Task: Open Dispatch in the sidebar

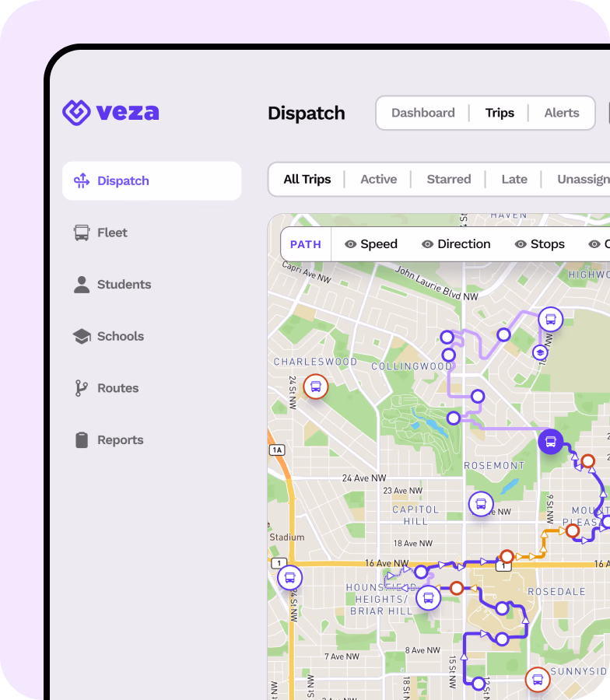Action: (152, 180)
